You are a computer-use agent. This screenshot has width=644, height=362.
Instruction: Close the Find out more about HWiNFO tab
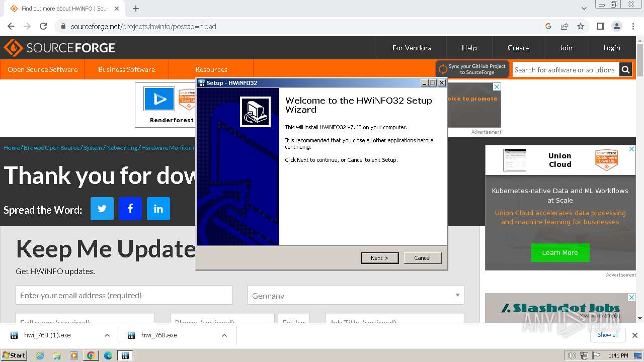coord(117,9)
